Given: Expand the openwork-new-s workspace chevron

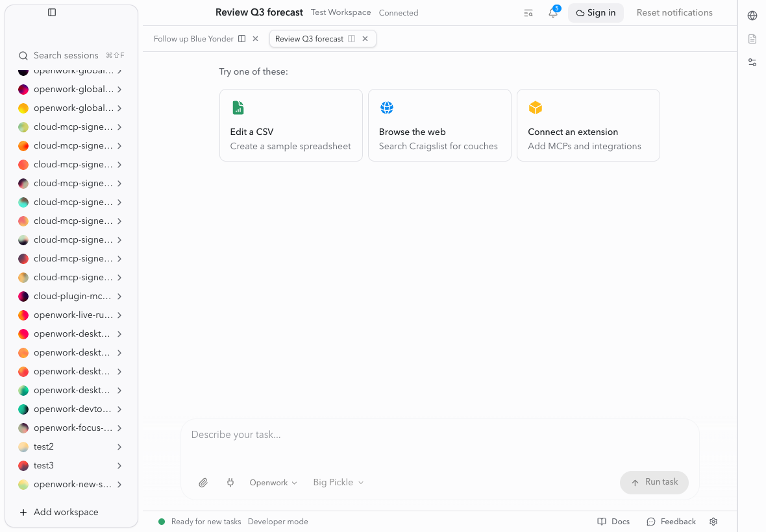Looking at the screenshot, I should click(119, 485).
